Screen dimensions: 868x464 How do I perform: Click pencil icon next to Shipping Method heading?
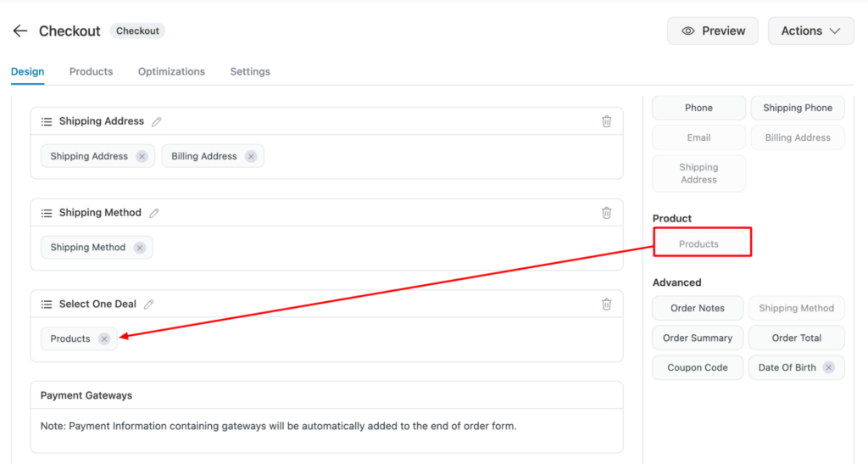[154, 213]
